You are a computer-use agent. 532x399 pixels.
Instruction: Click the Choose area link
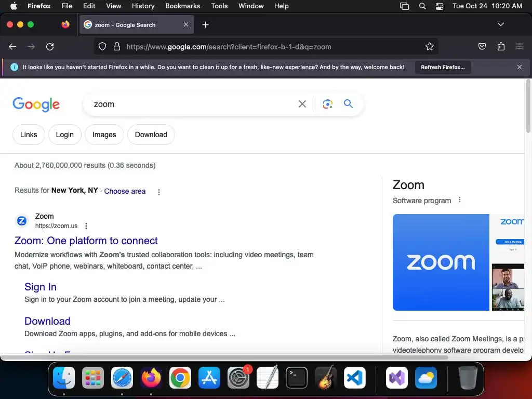pyautogui.click(x=125, y=191)
